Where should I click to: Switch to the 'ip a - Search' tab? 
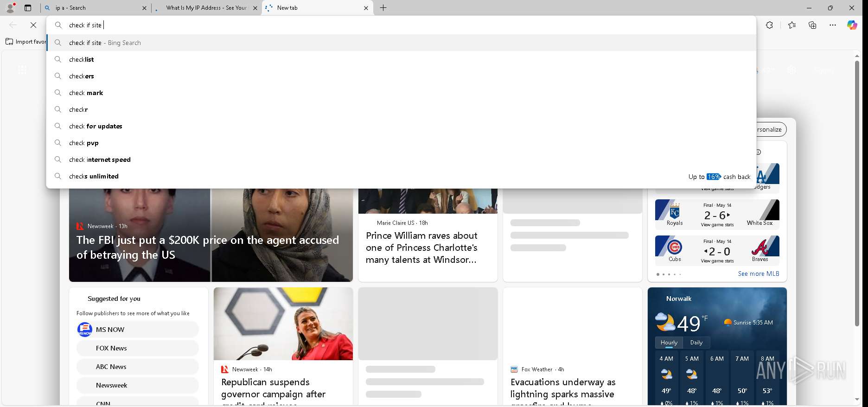pyautogui.click(x=95, y=8)
